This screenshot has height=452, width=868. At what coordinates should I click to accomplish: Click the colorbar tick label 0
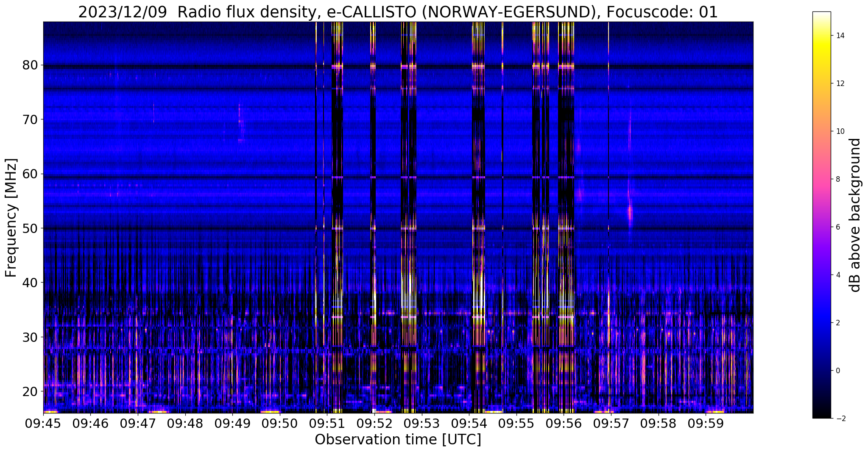(x=837, y=371)
